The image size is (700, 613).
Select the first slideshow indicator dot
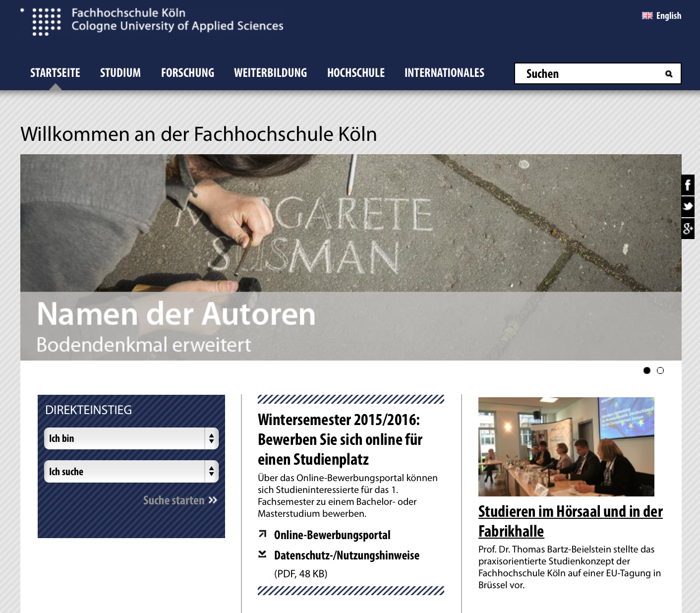tap(646, 370)
